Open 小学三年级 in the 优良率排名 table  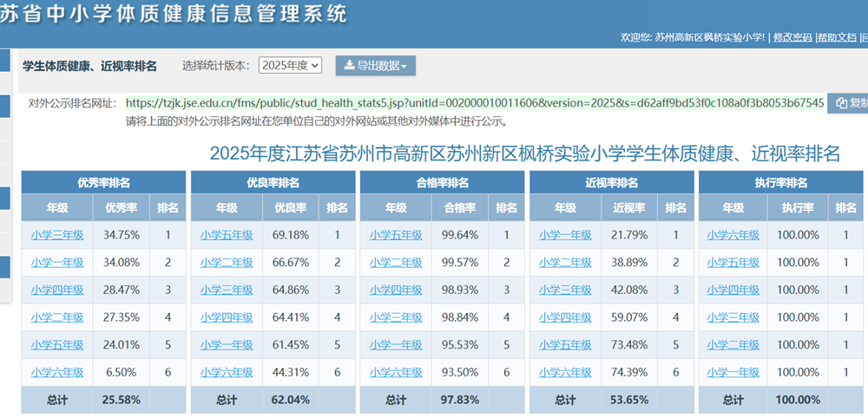tap(227, 290)
